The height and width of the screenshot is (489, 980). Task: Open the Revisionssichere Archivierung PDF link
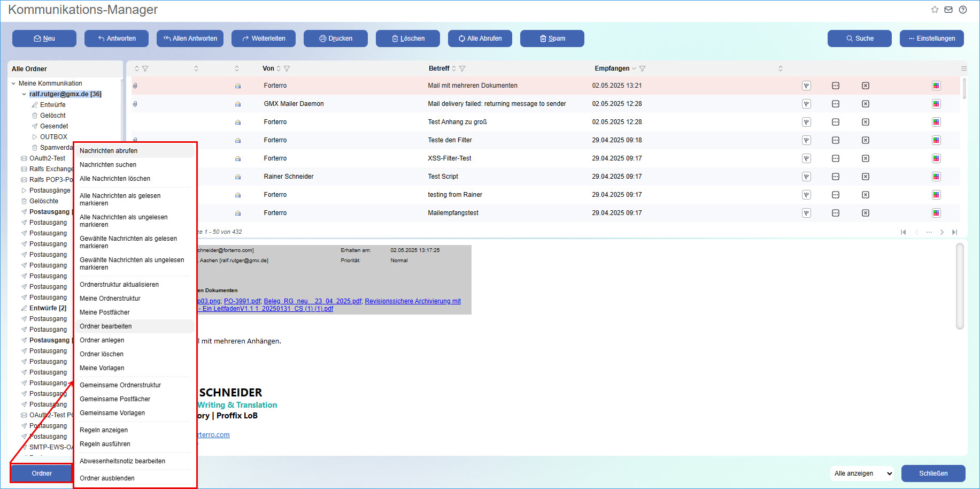click(412, 301)
